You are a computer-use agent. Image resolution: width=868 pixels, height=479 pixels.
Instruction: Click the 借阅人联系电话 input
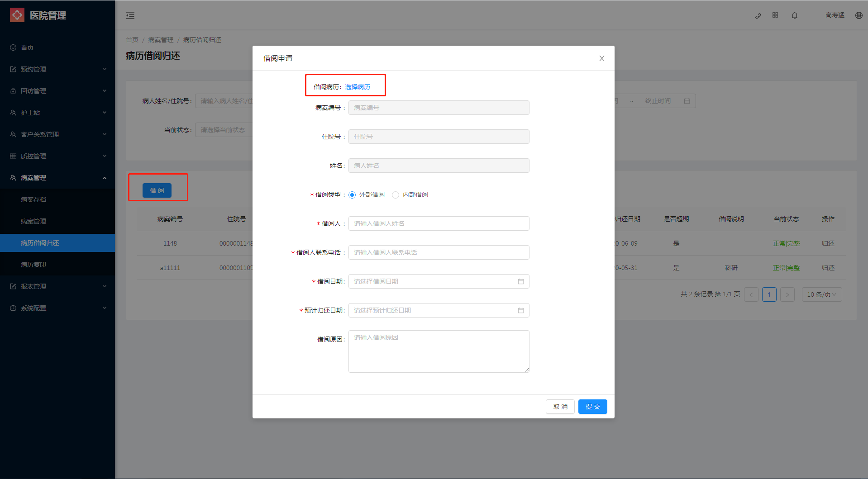(439, 252)
